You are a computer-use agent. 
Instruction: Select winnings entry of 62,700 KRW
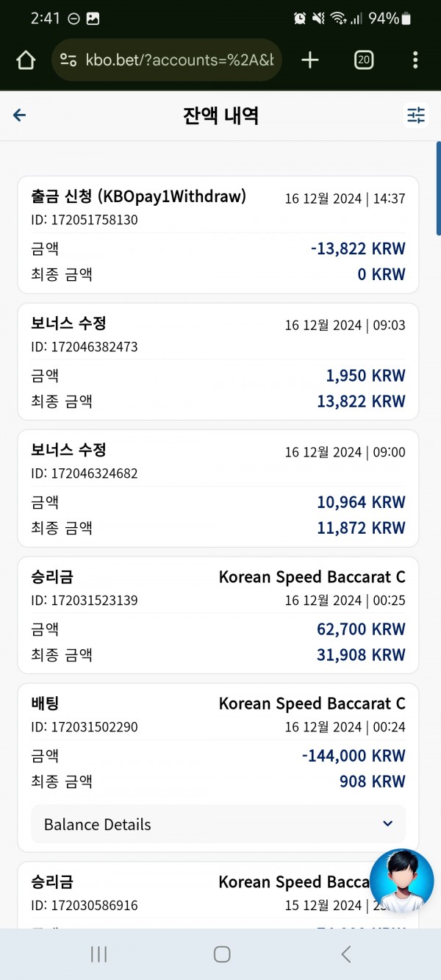(218, 615)
